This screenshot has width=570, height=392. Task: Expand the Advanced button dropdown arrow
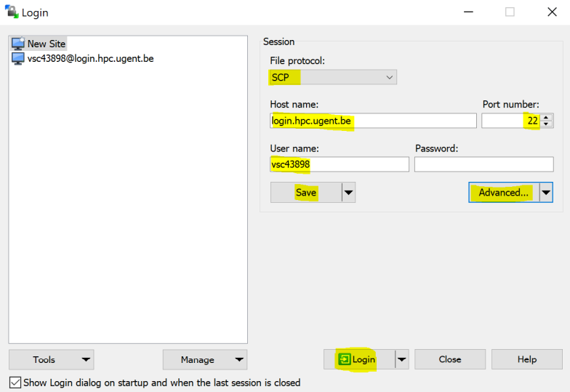click(545, 193)
